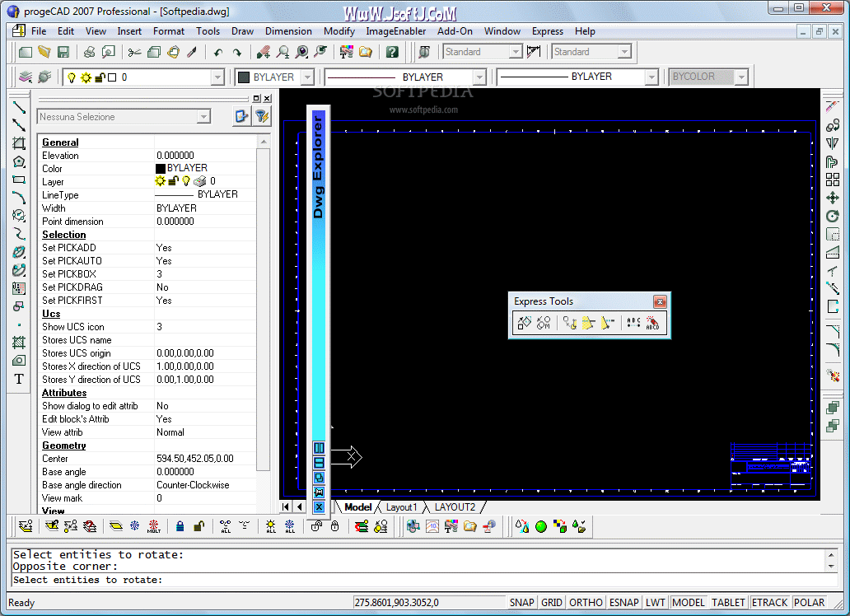Open the BYLAYER lineweight dropdown
Image resolution: width=850 pixels, height=616 pixels.
[x=652, y=77]
